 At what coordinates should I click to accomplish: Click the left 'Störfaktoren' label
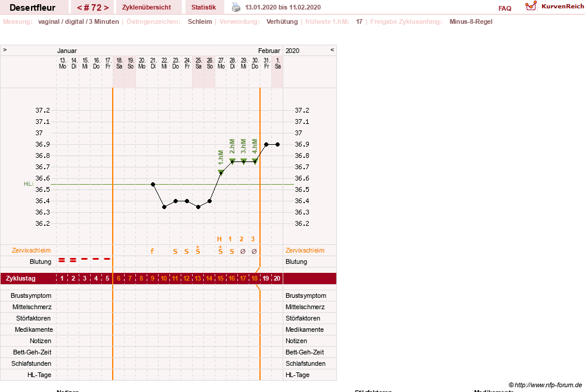coord(33,318)
